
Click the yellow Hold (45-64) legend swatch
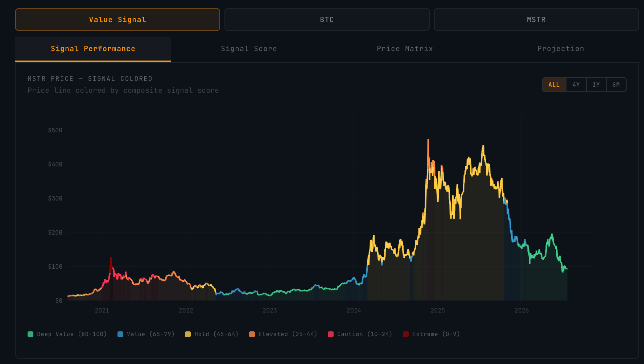click(188, 334)
